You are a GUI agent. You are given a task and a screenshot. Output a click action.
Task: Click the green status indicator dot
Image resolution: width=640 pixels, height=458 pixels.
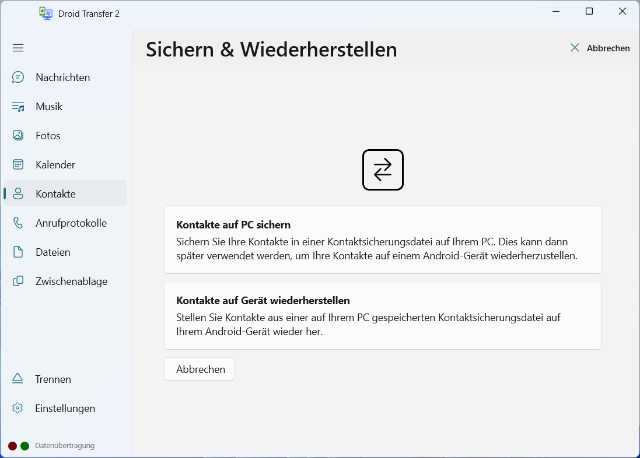tap(25, 446)
